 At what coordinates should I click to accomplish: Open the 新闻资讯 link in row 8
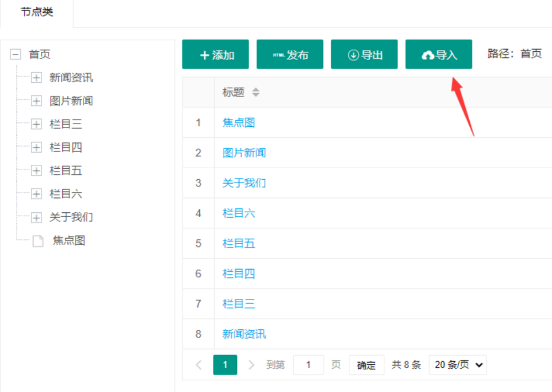tap(244, 334)
